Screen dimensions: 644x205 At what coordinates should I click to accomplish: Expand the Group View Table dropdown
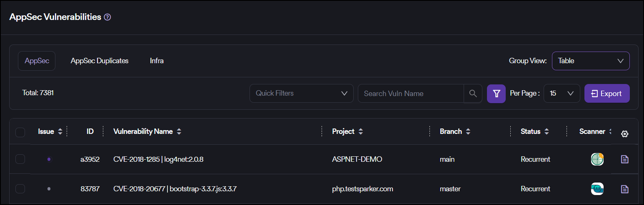[x=590, y=61]
